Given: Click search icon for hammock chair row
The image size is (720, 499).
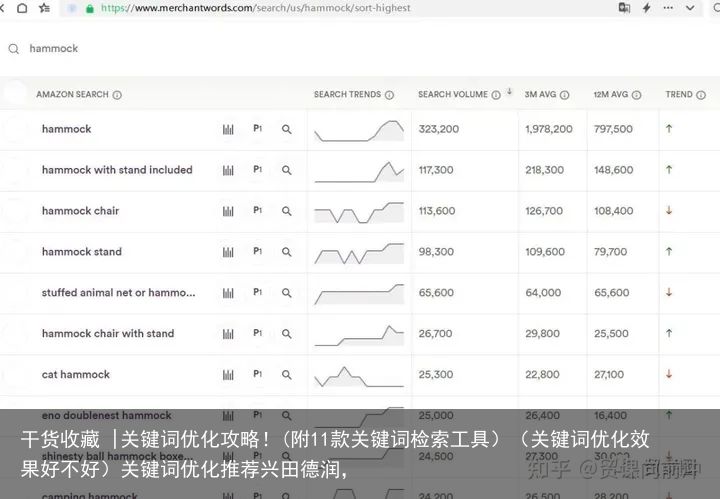Looking at the screenshot, I should (287, 211).
